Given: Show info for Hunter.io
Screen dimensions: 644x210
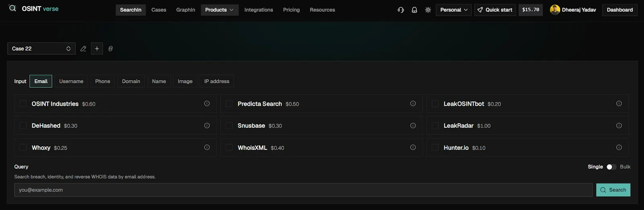Looking at the screenshot, I should [619, 147].
